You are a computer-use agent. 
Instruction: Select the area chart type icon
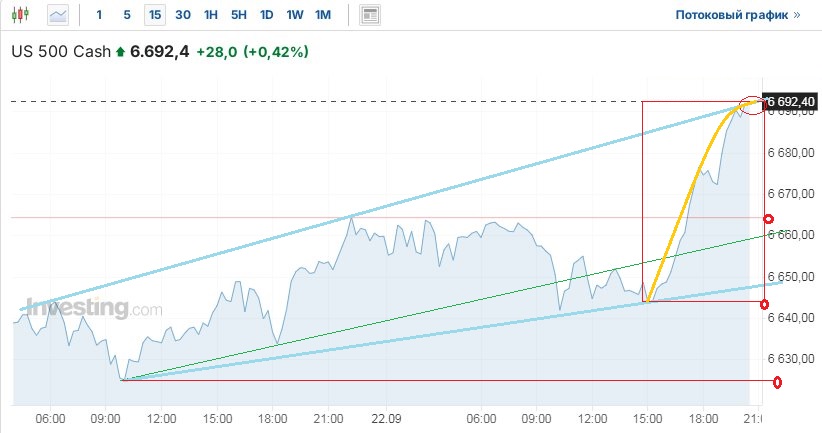coord(59,15)
